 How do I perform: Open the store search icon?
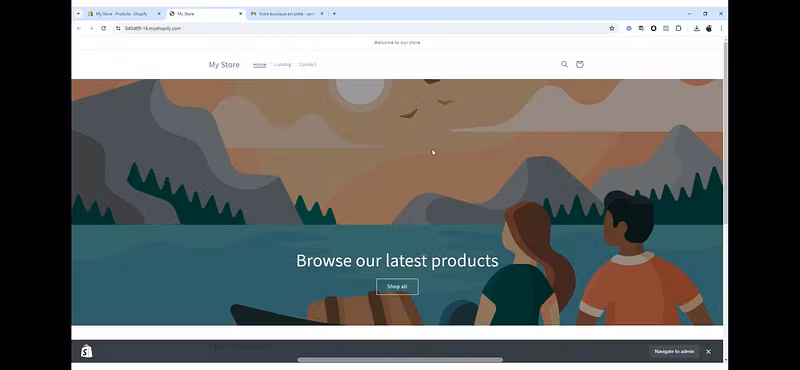point(564,64)
